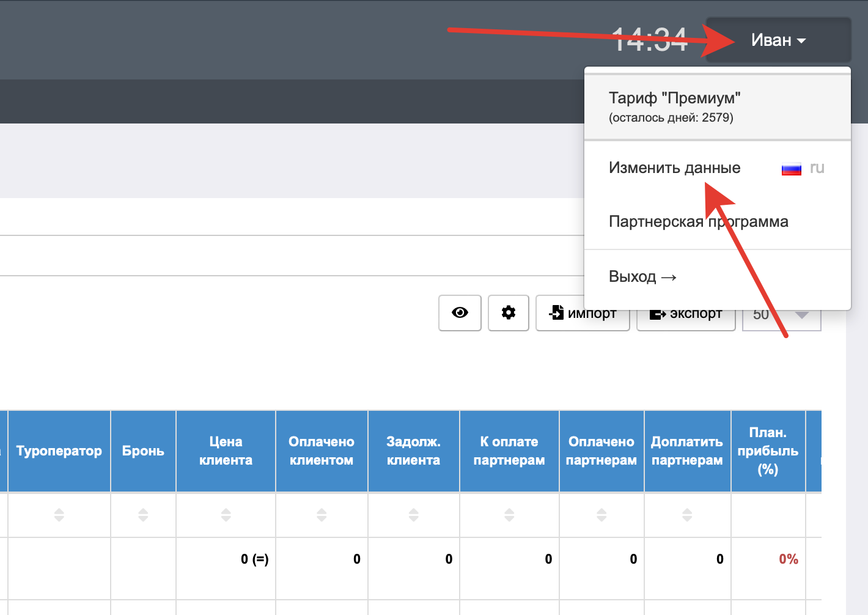Image resolution: width=868 pixels, height=615 pixels.
Task: Click the Оплачено клиентом column header
Action: pyautogui.click(x=322, y=451)
